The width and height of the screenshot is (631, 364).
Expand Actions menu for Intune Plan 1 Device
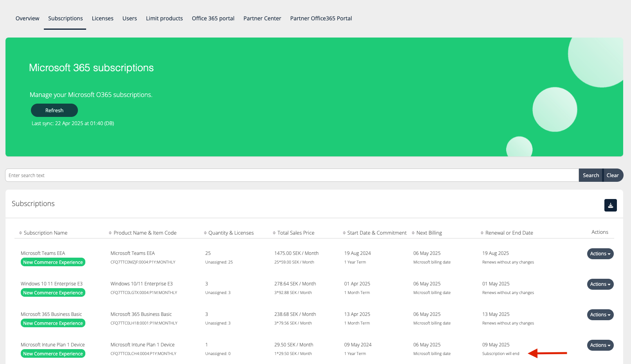600,345
